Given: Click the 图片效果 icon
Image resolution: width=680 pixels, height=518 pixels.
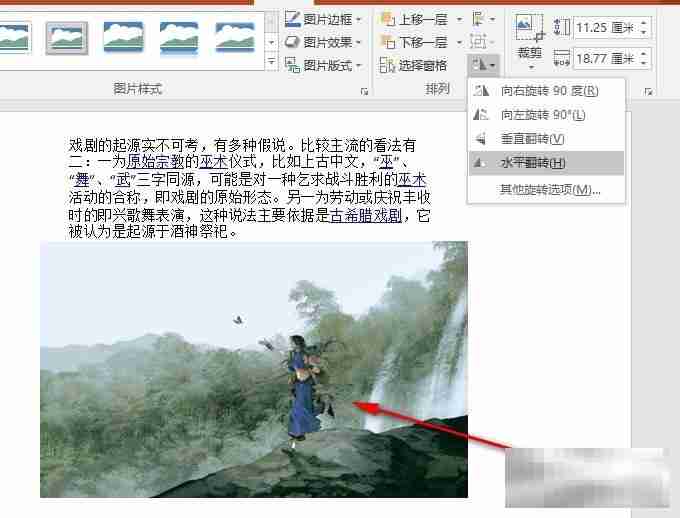Looking at the screenshot, I should [x=292, y=42].
